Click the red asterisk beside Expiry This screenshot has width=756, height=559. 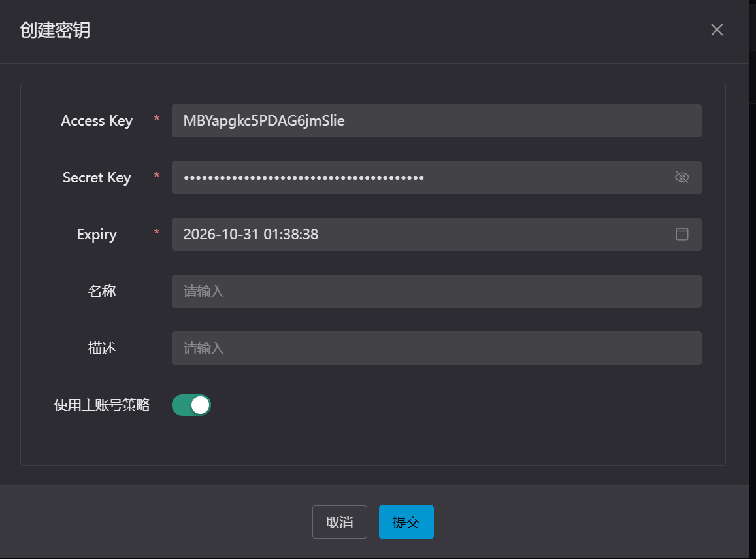156,233
